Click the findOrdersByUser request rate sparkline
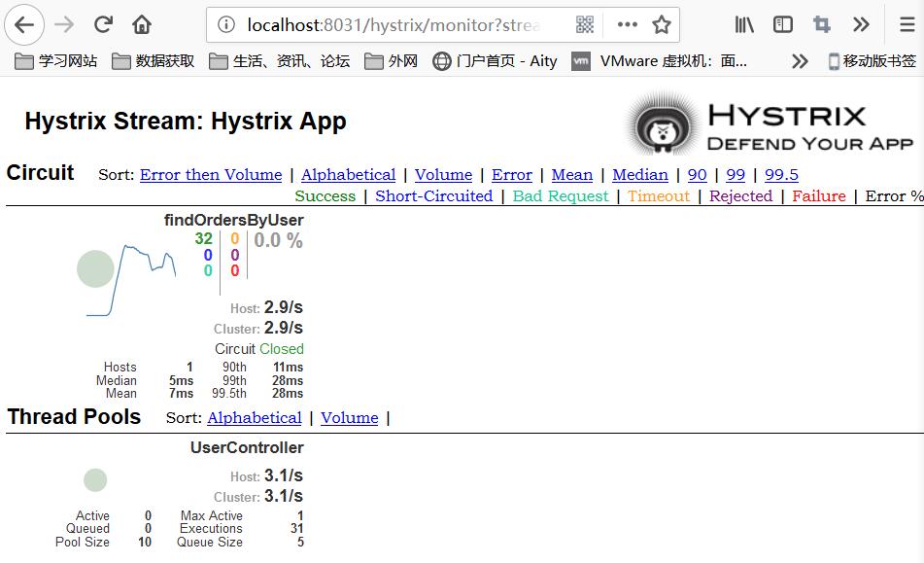The width and height of the screenshot is (924, 563). coord(131,280)
